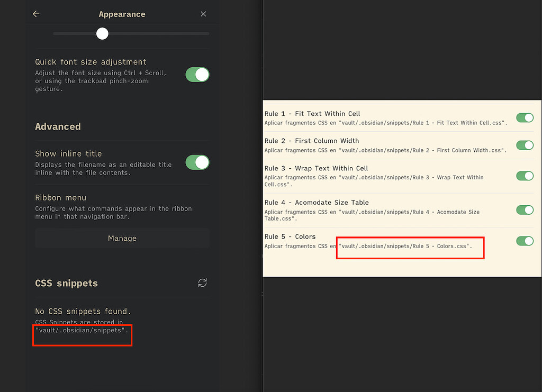This screenshot has height=392, width=542.
Task: Disable Show inline title
Action: (x=197, y=162)
